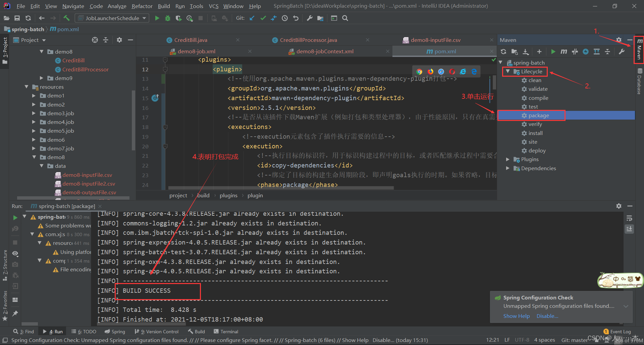Push commits using the Git push icon
The image size is (644, 345).
coord(274,18)
